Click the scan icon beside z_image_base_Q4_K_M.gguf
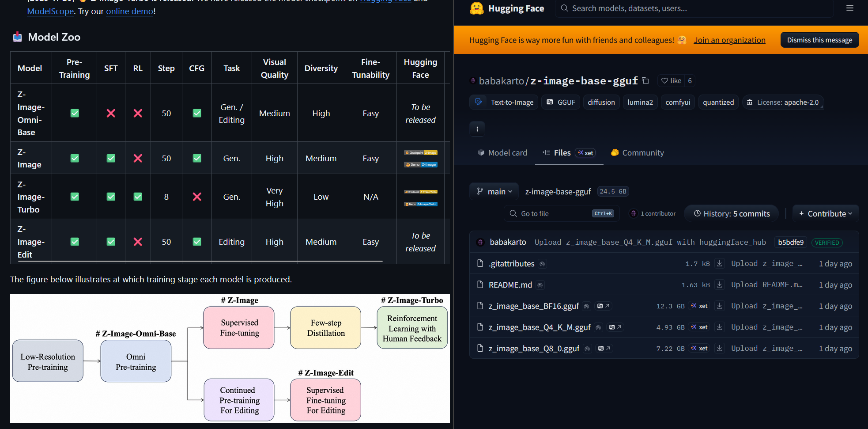 pos(598,327)
